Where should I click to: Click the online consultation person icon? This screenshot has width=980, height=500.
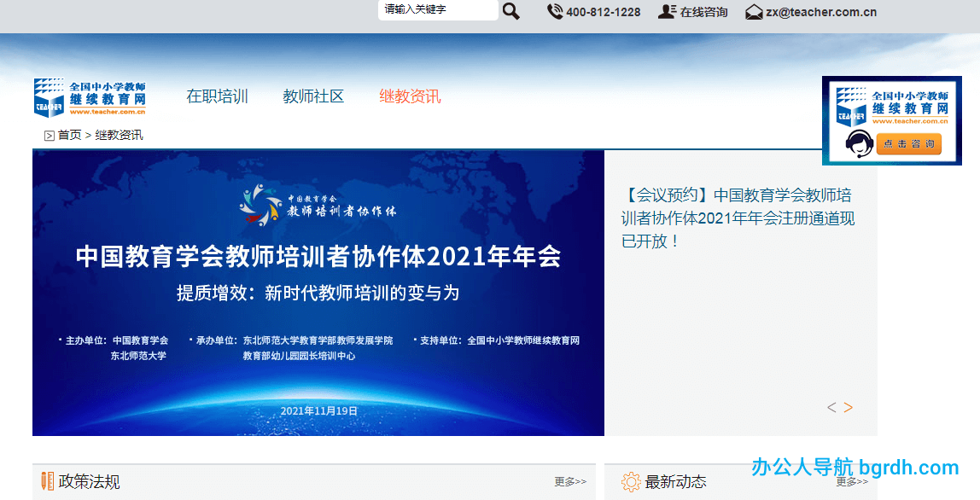click(x=667, y=12)
